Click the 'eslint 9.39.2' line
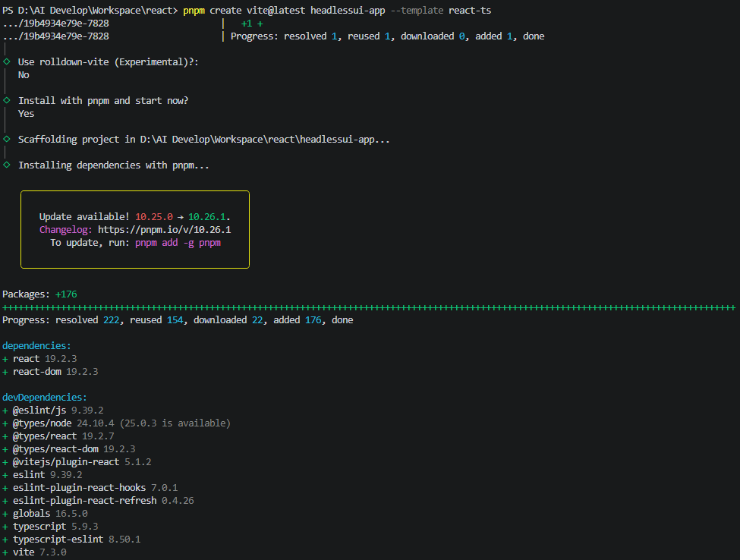Image resolution: width=740 pixels, height=560 pixels. click(43, 474)
